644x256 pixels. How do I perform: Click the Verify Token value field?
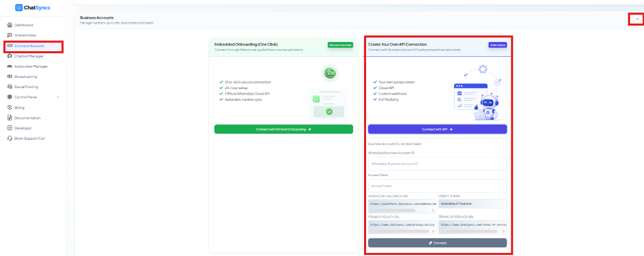tap(473, 204)
